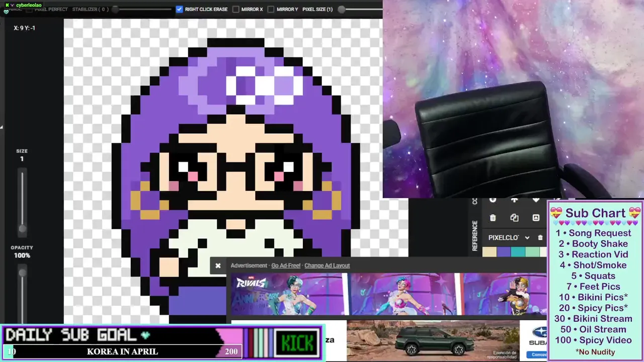Click the KICK logo on sub goal bar

point(297,343)
